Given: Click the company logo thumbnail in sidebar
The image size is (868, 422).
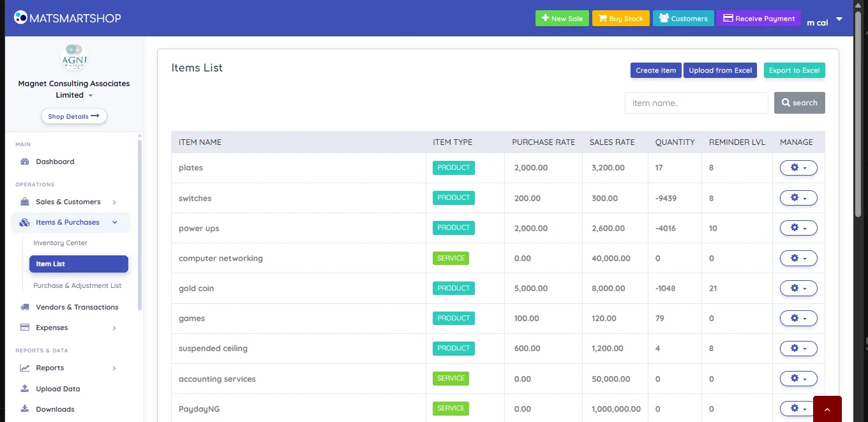Looking at the screenshot, I should coord(74,58).
